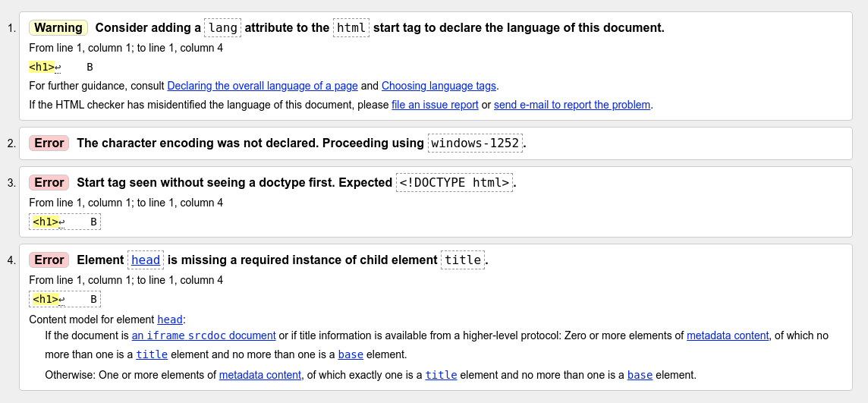Click "base" link in the "Otherwise" sentence

pos(640,375)
